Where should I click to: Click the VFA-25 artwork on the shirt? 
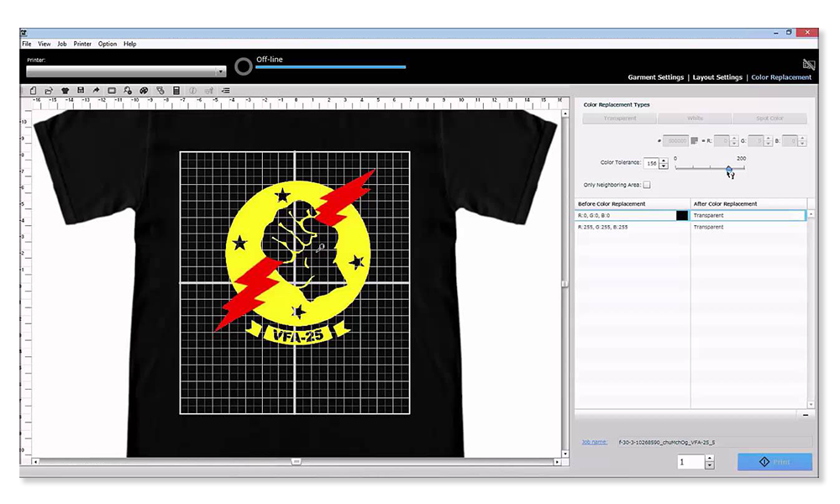click(x=295, y=257)
